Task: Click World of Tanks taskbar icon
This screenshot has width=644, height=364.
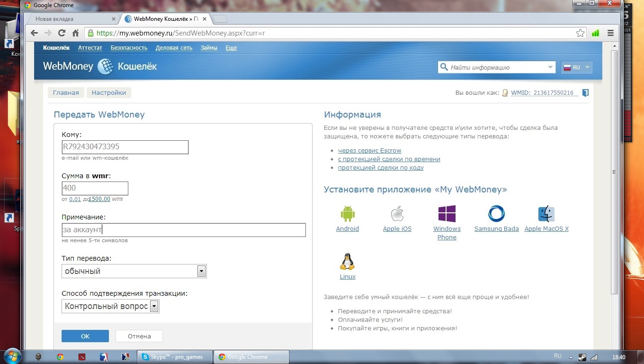Action: (x=39, y=357)
